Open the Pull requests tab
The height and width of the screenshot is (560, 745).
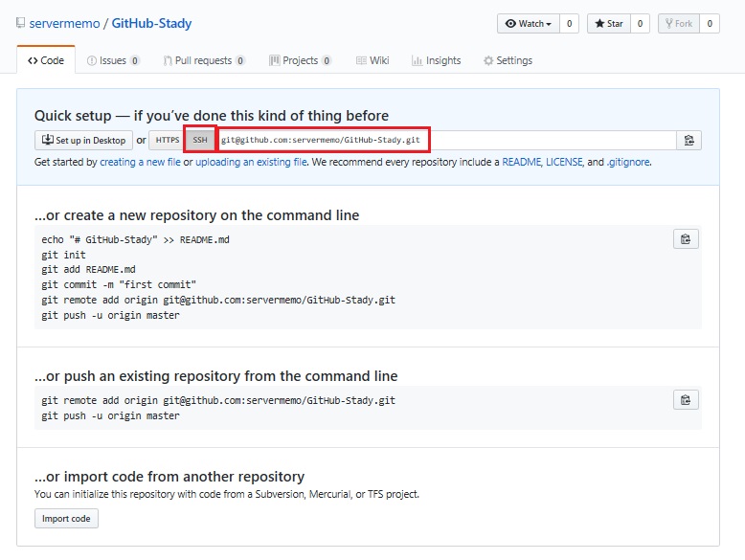coord(204,61)
